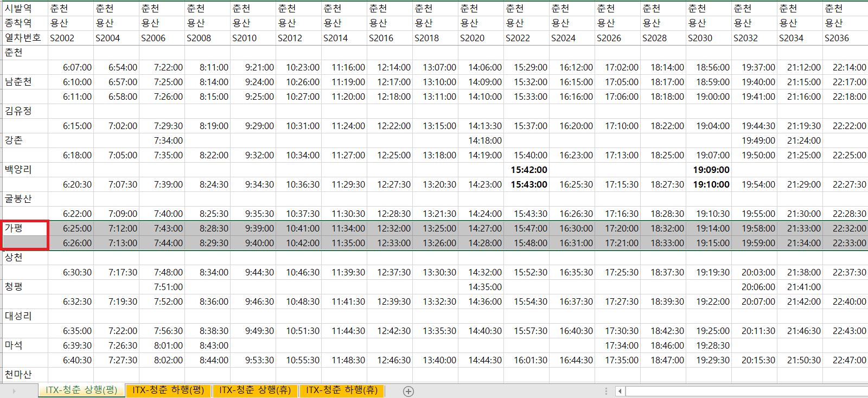The image size is (868, 398).
Task: Click the 백양리 station name cell
Action: click(25, 170)
